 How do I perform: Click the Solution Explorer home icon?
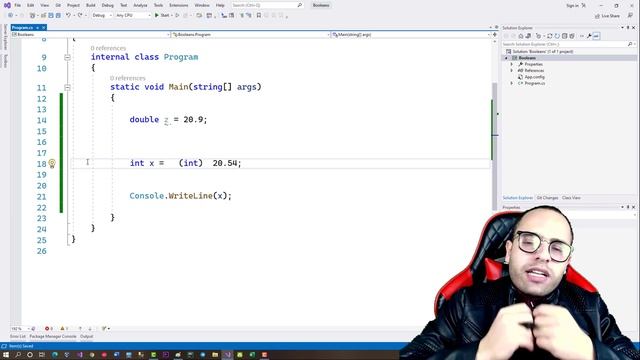tap(521, 36)
